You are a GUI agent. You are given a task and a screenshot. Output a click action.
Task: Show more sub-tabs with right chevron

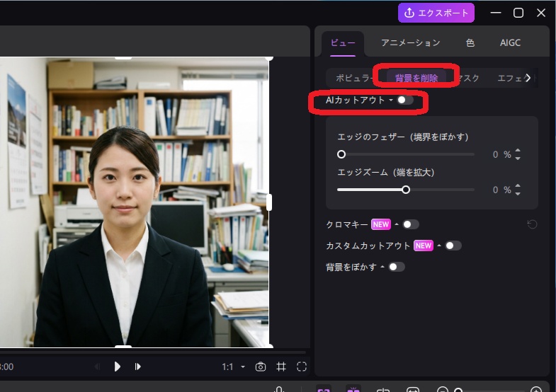(x=528, y=78)
